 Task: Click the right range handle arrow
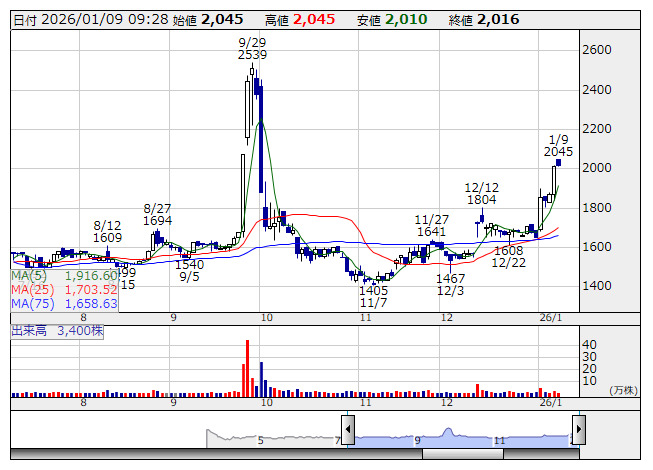(579, 429)
